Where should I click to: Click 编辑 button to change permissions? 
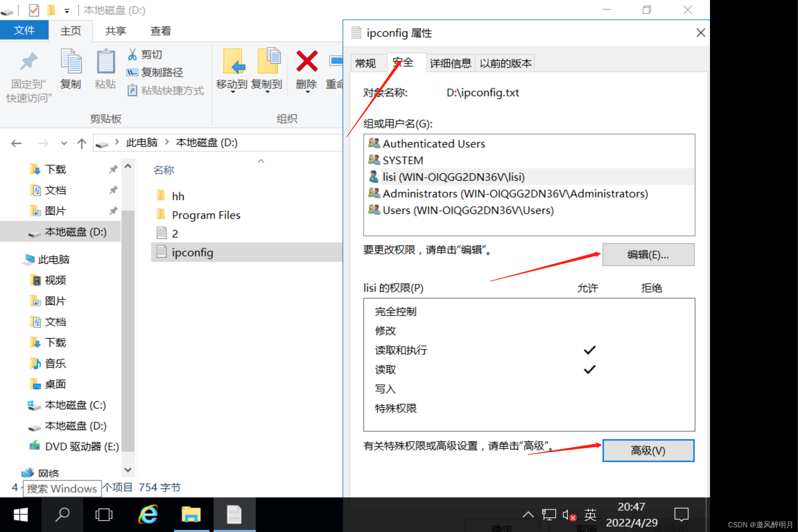(648, 254)
